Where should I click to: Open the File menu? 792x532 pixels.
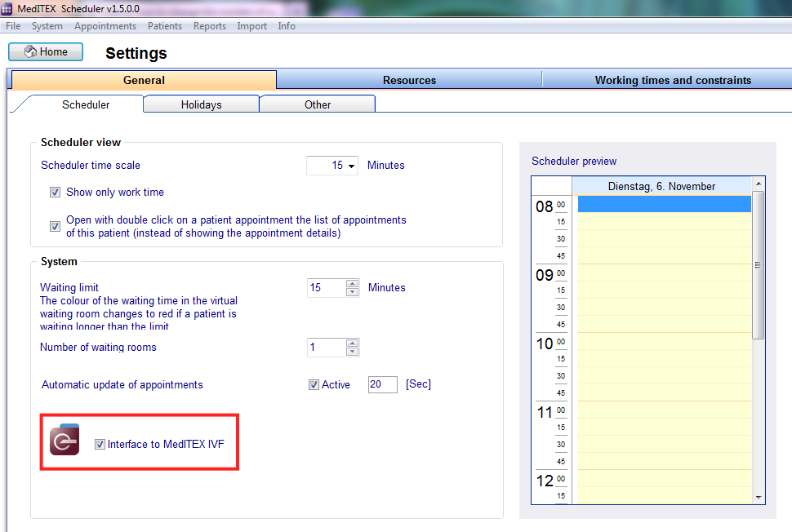tap(13, 26)
